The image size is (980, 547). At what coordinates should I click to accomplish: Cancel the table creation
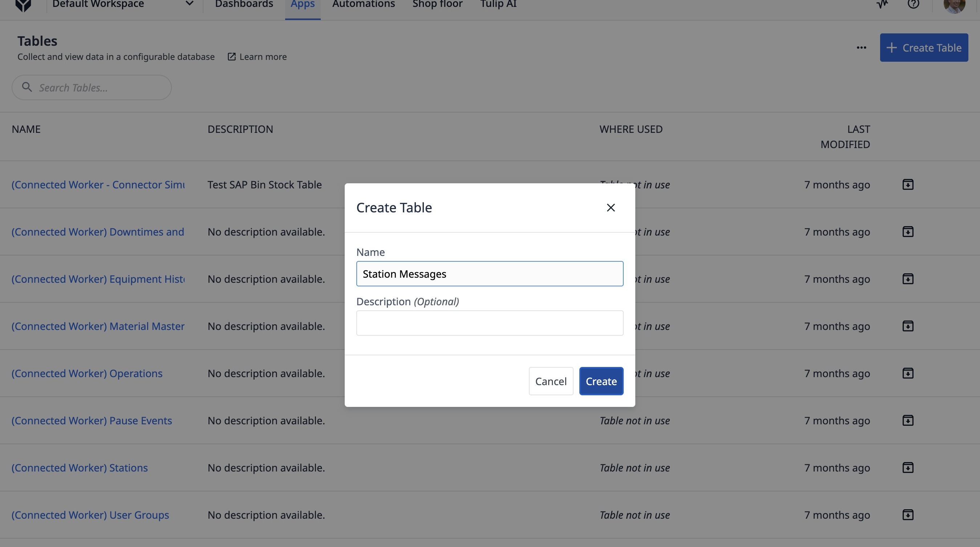551,381
